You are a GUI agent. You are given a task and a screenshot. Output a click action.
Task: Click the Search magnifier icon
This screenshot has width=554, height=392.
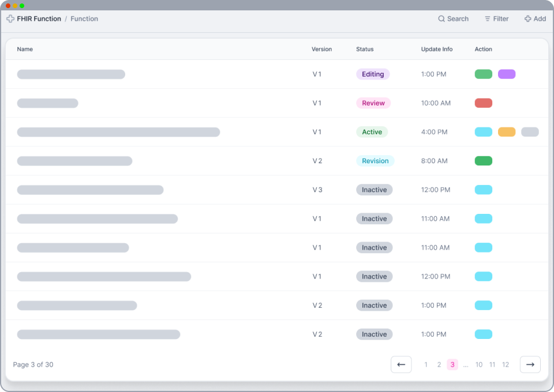point(441,19)
